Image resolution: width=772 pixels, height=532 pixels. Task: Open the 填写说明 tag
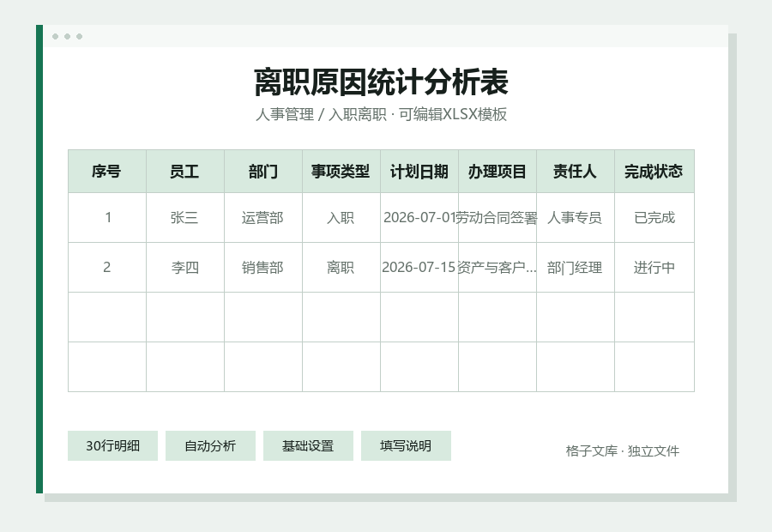click(x=406, y=446)
